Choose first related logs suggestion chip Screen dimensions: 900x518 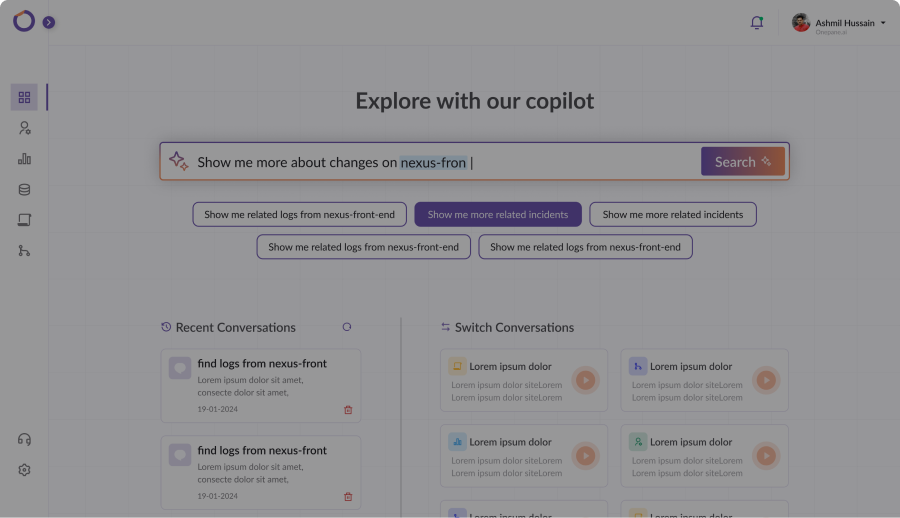[300, 214]
